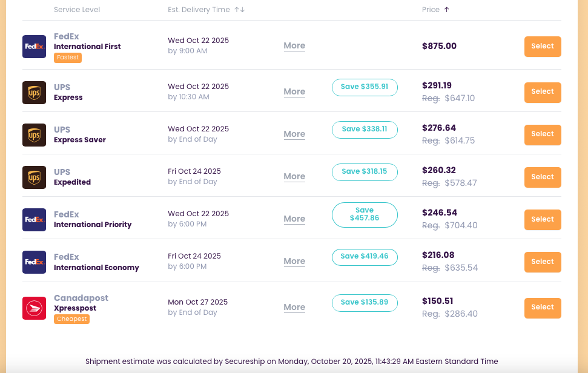Open More details for FedEx International First
The width and height of the screenshot is (588, 373).
pyautogui.click(x=294, y=46)
